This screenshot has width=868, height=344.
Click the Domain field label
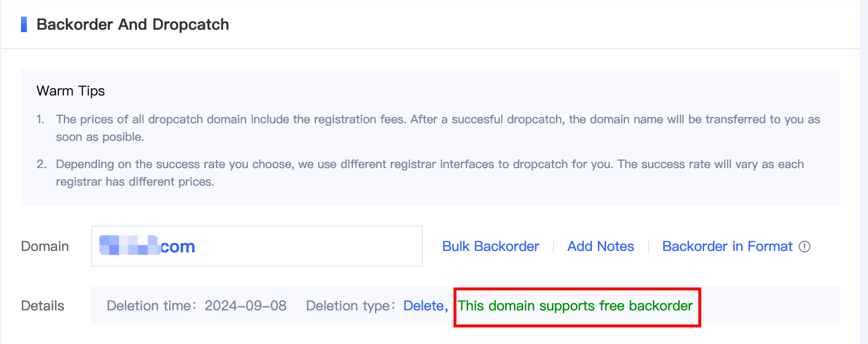click(45, 247)
